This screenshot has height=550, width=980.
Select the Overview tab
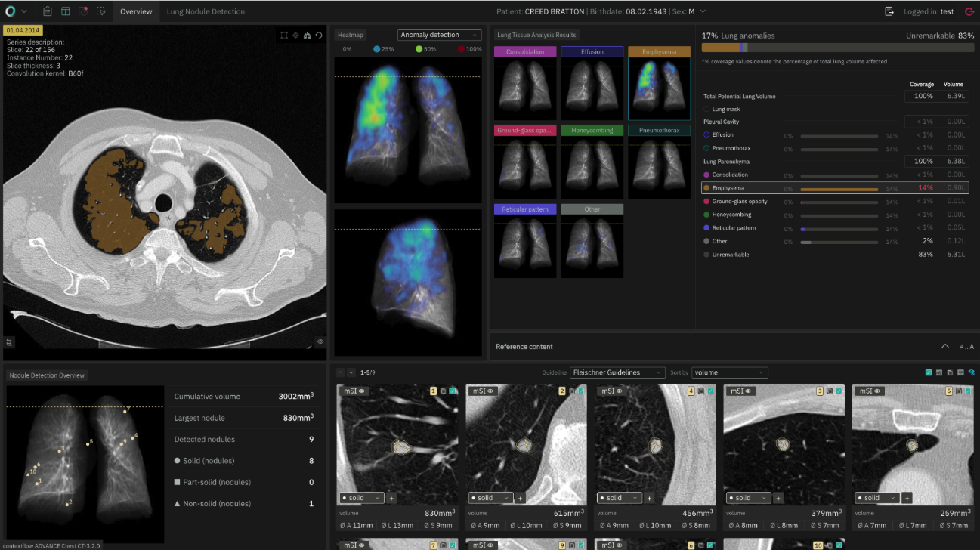click(136, 11)
